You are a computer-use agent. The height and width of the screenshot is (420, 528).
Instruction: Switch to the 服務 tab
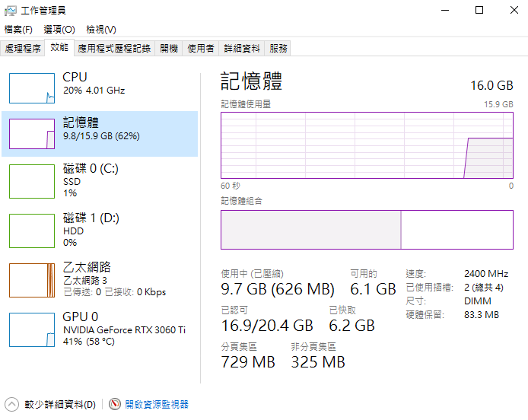(x=278, y=48)
